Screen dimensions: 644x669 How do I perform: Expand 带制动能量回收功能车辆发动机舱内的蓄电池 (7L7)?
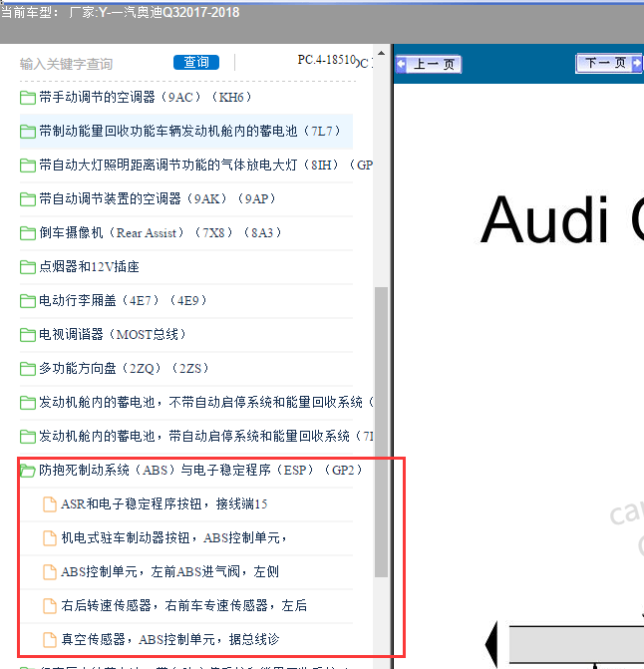click(x=189, y=131)
